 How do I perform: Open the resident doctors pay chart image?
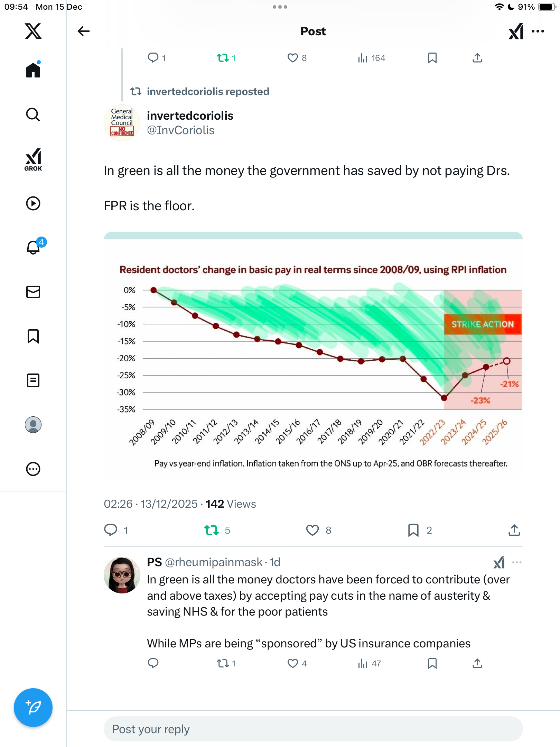pos(313,356)
